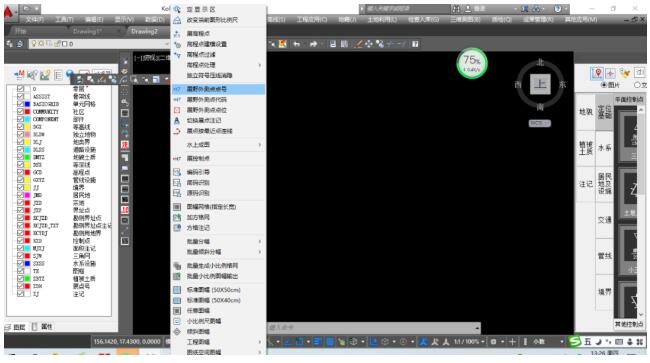Click icon beside 方格注记 menu entry

177,227
